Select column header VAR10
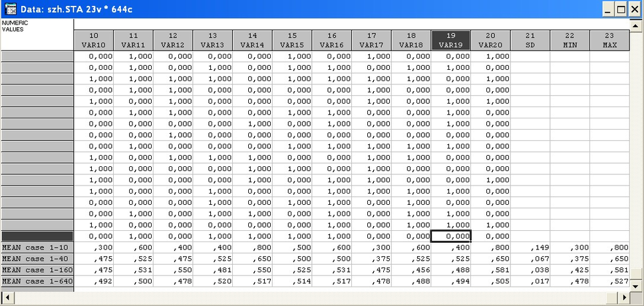Image resolution: width=644 pixels, height=306 pixels. [x=94, y=41]
